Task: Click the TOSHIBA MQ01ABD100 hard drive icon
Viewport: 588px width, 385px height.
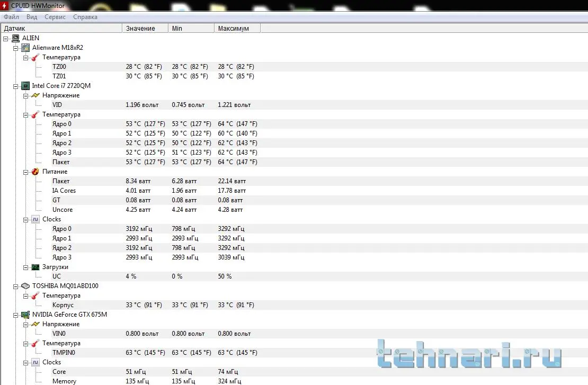Action: [x=25, y=286]
